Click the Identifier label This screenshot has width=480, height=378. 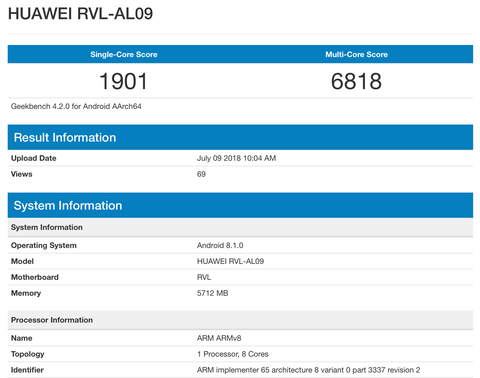coord(27,370)
